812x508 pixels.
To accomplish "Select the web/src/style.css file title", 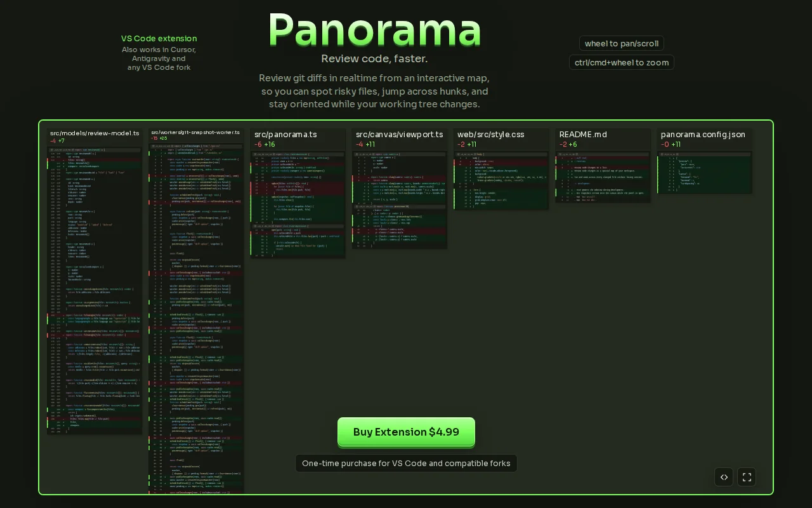I will (491, 135).
